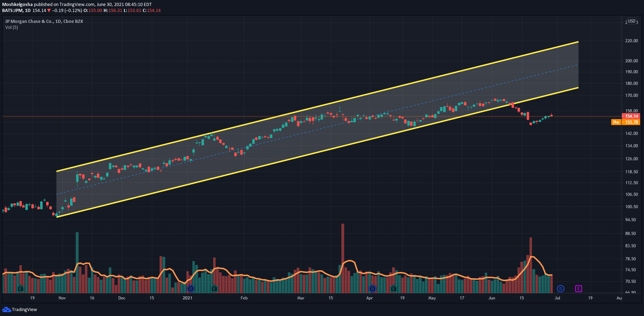Click the earnings E marker in mid-April
Screen dimensions: 644x316
[x=394, y=289]
